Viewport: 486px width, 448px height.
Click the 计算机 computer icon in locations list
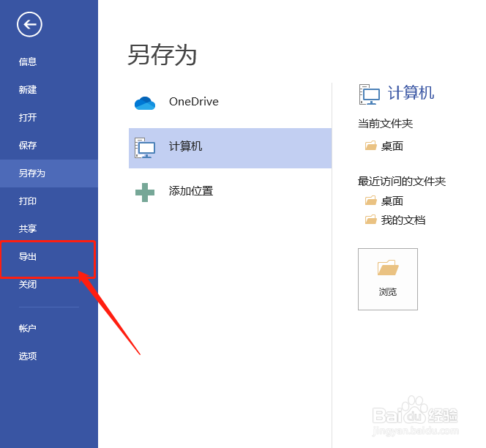click(x=145, y=148)
